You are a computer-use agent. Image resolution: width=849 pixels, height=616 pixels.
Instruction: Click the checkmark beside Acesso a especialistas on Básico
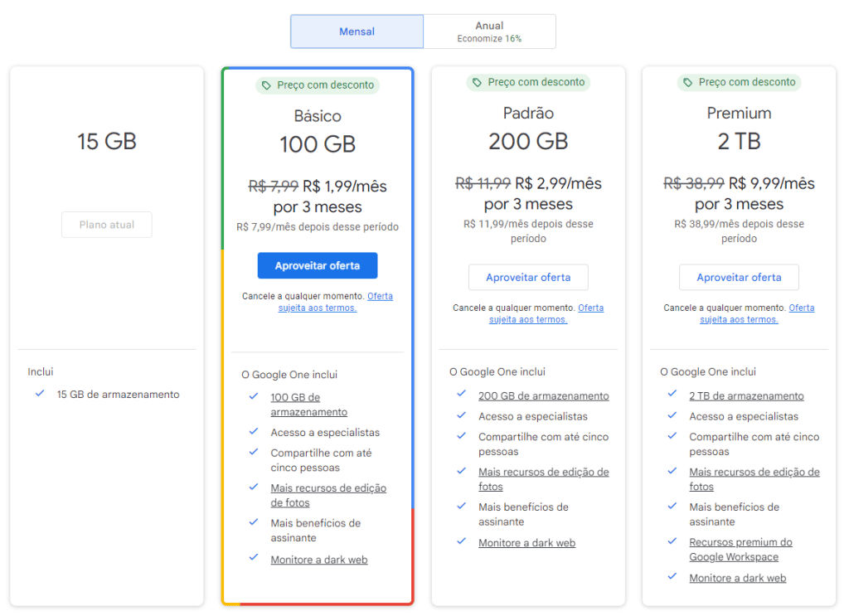[253, 431]
